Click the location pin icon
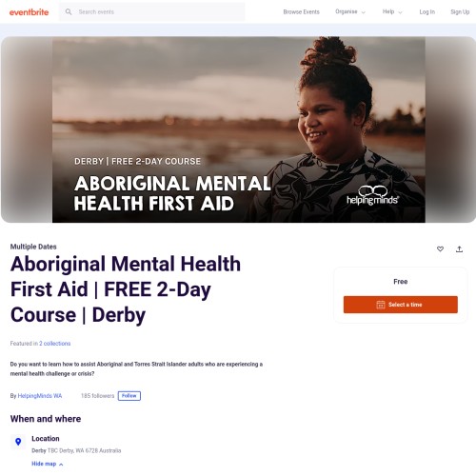The height and width of the screenshot is (476, 476). coord(18,442)
